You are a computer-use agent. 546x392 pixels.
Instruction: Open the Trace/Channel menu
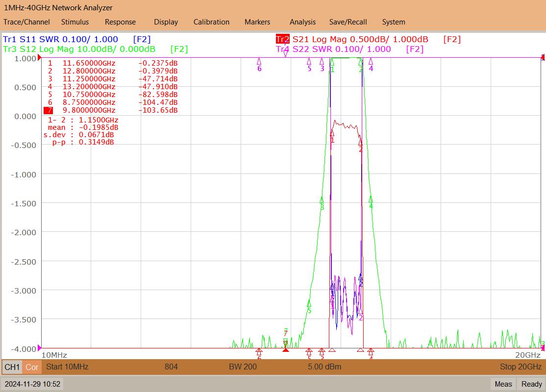pyautogui.click(x=26, y=22)
